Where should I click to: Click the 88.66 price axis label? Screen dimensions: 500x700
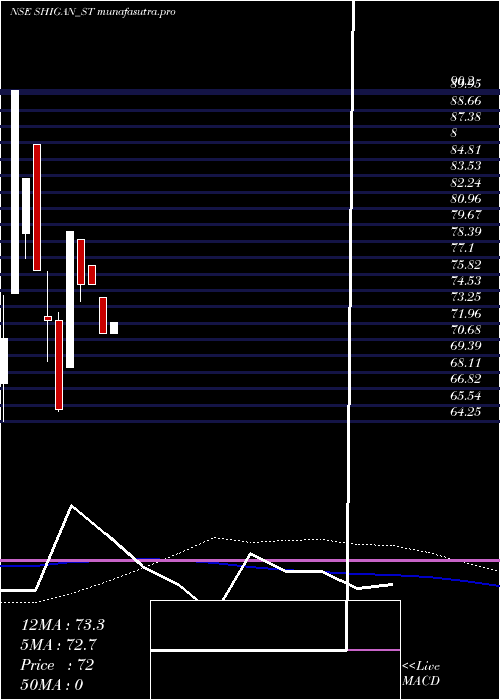click(466, 101)
